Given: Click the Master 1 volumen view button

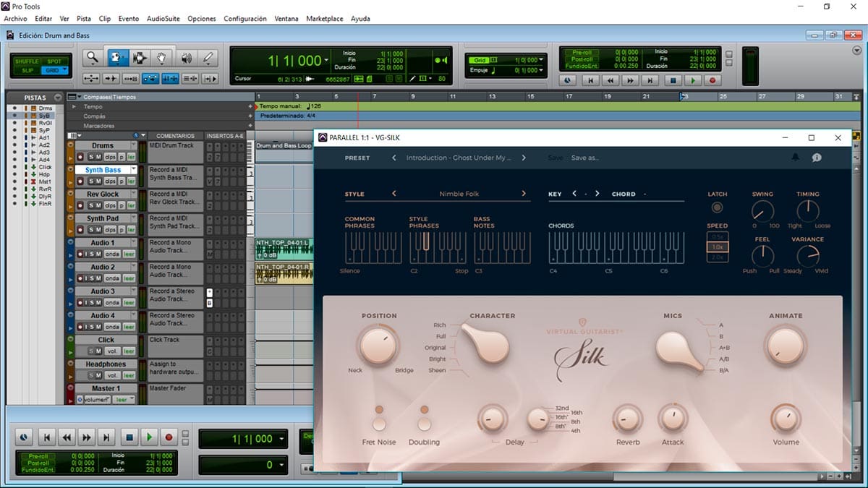Looking at the screenshot, I should [x=98, y=400].
